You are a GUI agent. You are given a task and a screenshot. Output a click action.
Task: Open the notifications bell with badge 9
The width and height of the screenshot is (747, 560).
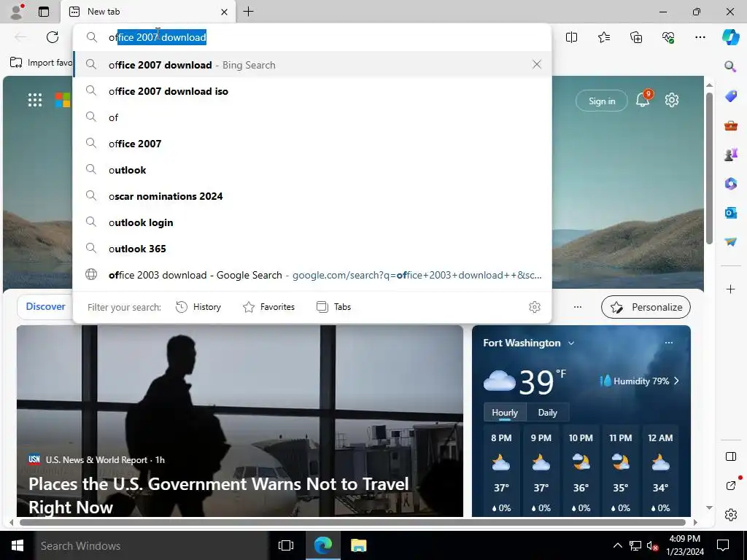click(643, 99)
